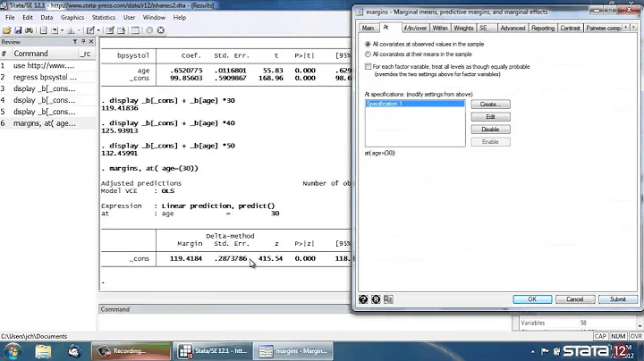Click the Create... button
The height and width of the screenshot is (361, 644).
coord(490,105)
